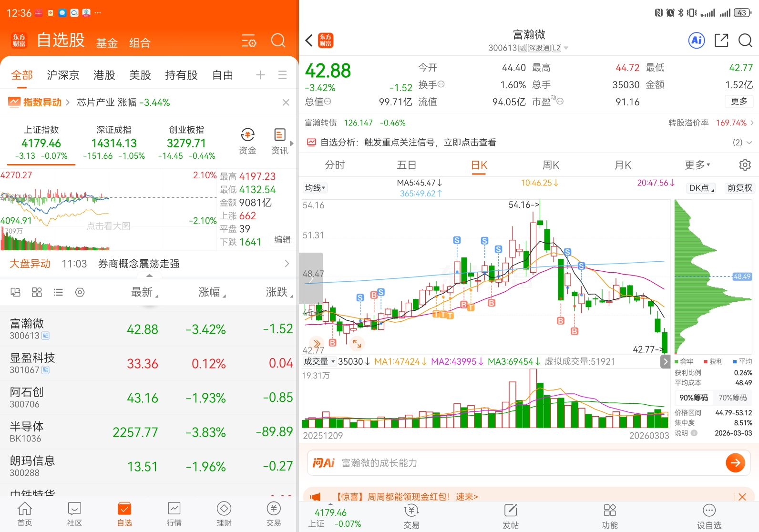
Task: Submit the 问Ai question arrow button
Action: (x=735, y=462)
